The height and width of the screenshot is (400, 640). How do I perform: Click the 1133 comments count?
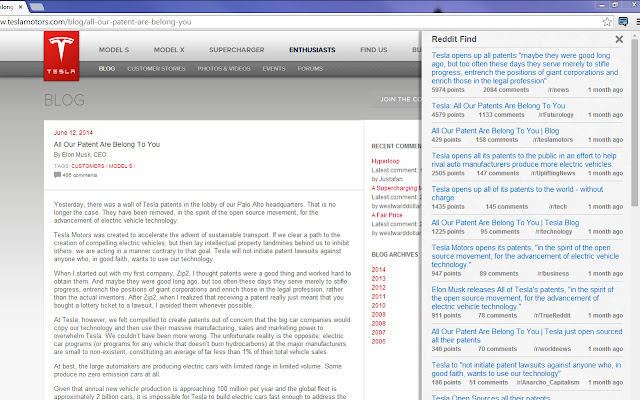tap(501, 115)
